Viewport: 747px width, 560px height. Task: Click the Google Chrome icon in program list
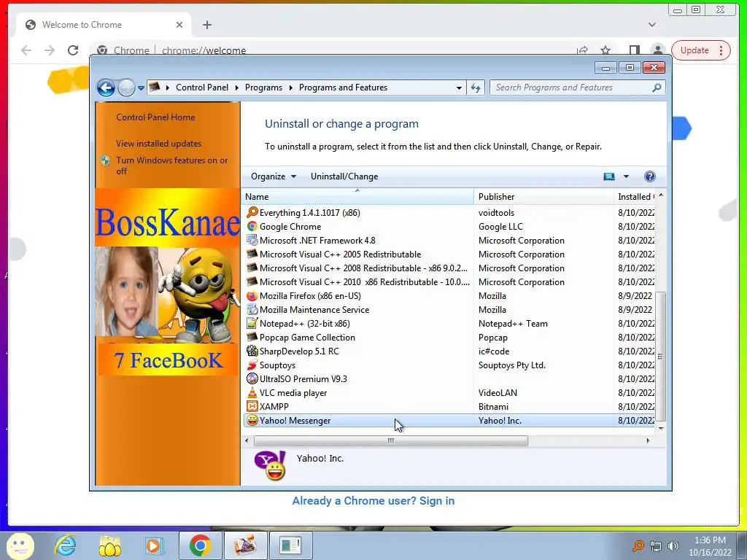point(252,226)
